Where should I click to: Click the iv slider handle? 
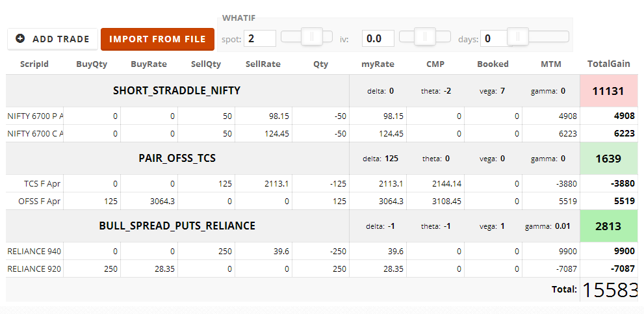(425, 36)
